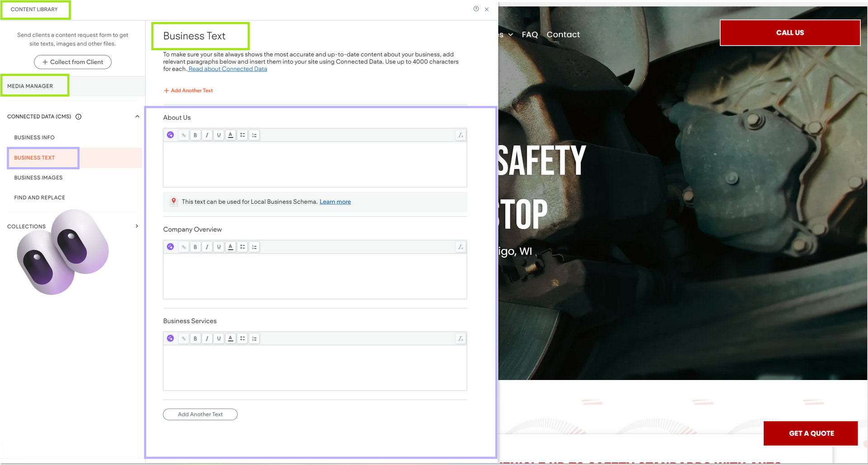This screenshot has width=868, height=465.
Task: Toggle italic in Business Services editor
Action: 207,338
